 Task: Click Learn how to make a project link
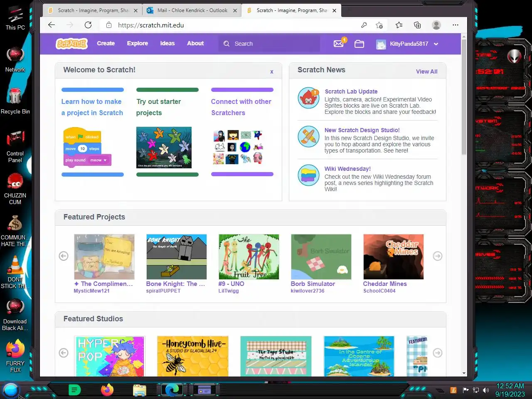pyautogui.click(x=92, y=107)
